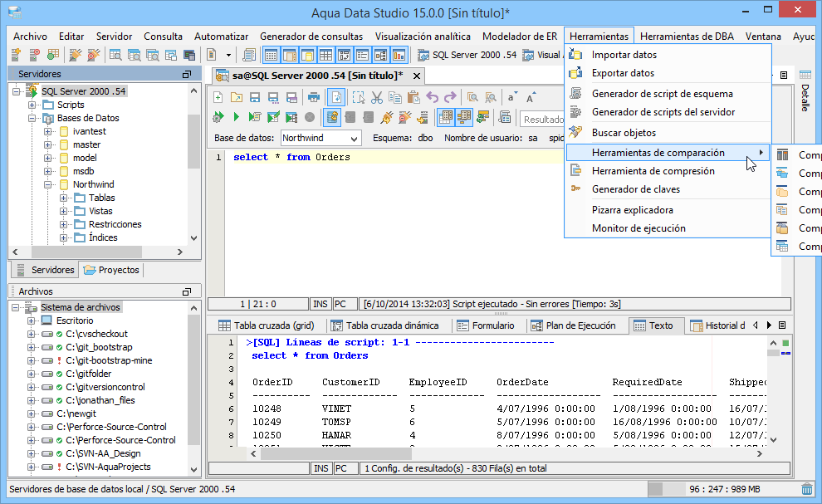822x504 pixels.
Task: Toggle the form view icon with text lines
Action: coord(362,55)
